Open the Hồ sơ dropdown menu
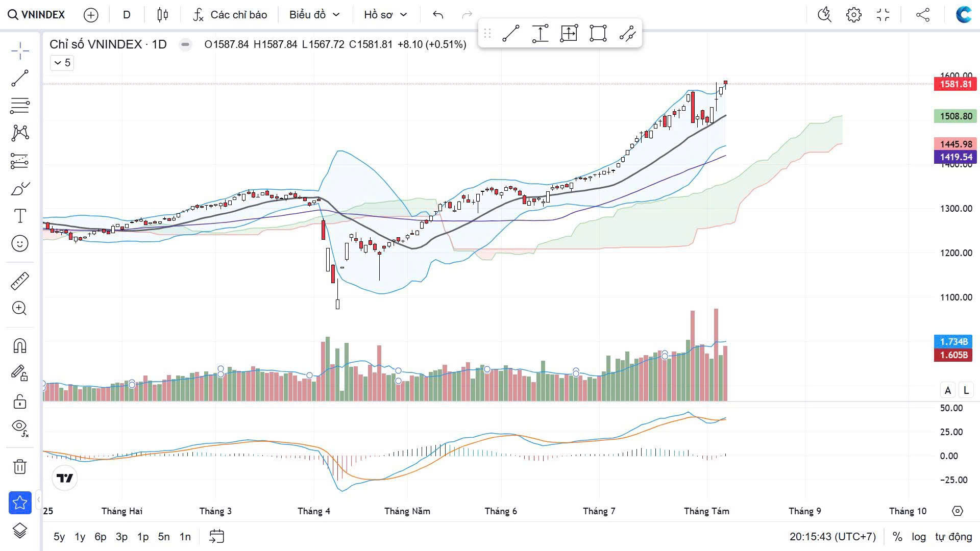 [x=385, y=15]
